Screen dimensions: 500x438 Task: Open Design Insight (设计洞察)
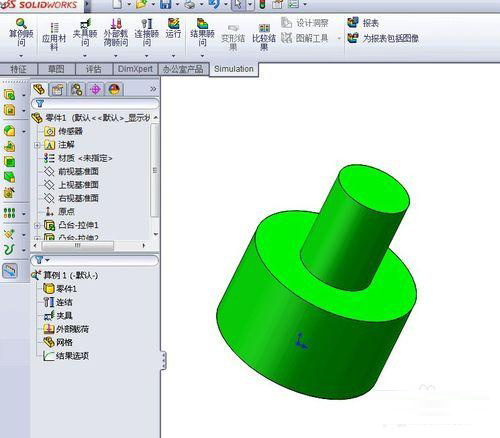(305, 23)
